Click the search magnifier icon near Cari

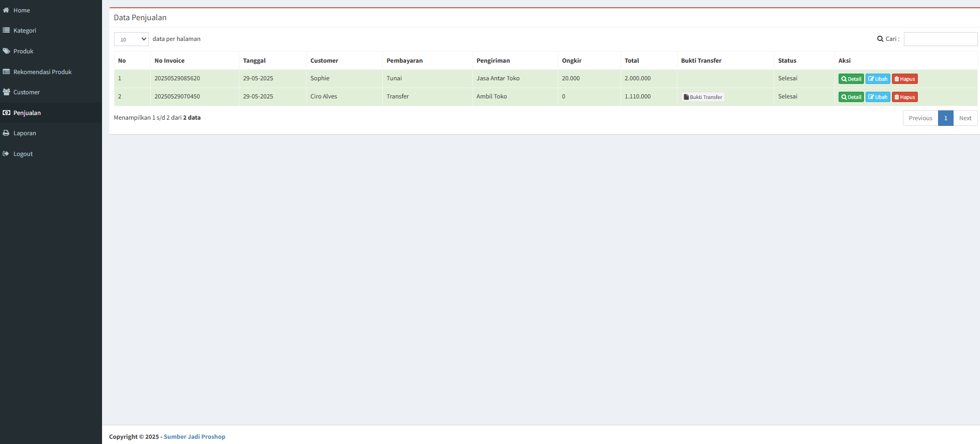coord(880,39)
